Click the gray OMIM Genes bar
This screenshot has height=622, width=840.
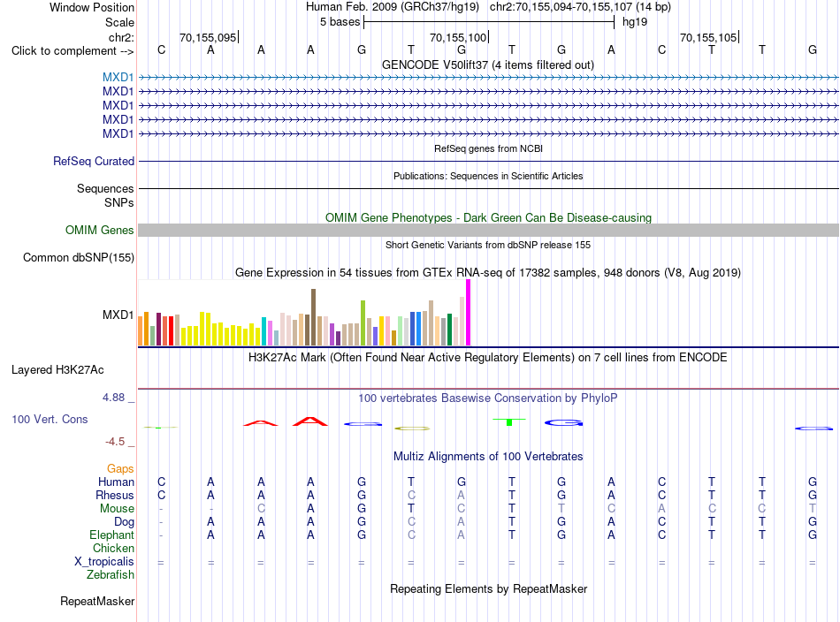[x=488, y=231]
